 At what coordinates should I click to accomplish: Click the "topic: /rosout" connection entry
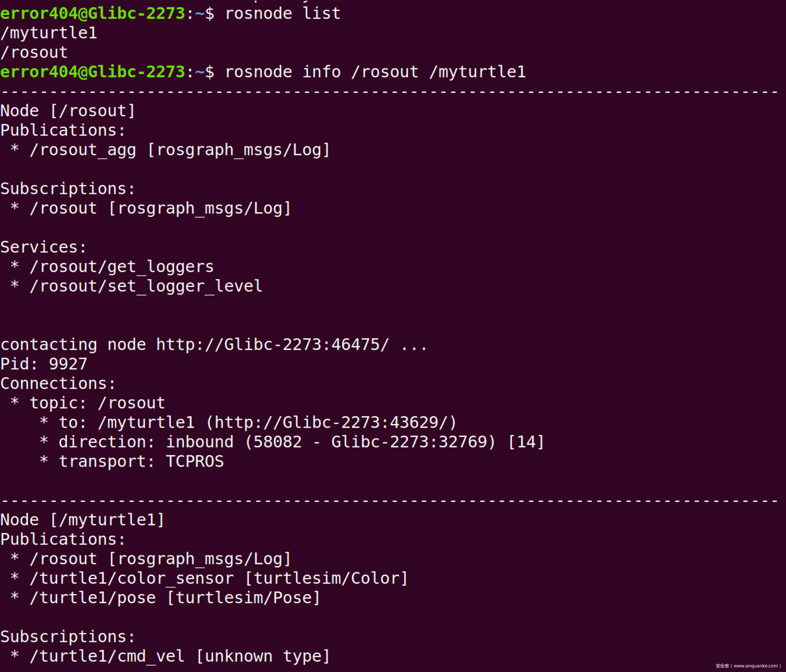(x=97, y=403)
